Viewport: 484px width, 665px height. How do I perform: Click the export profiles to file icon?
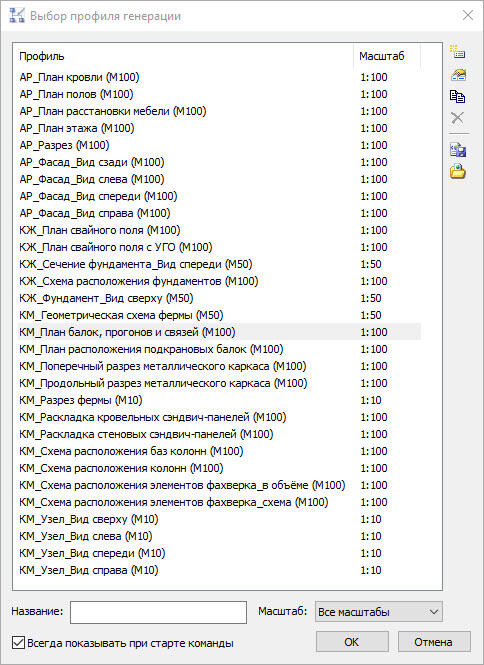tap(458, 150)
